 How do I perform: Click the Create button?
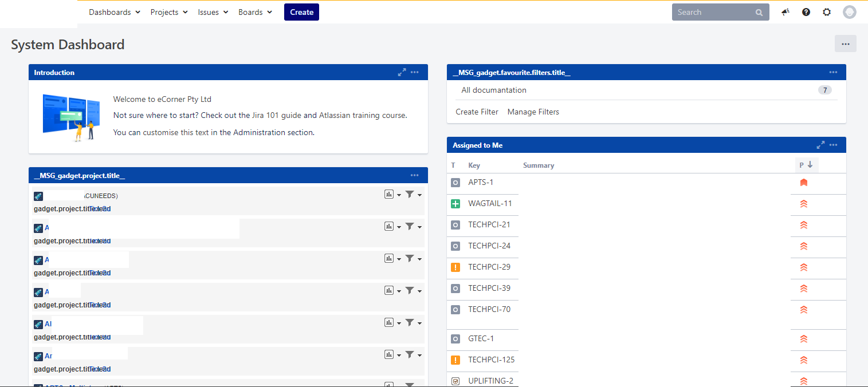tap(301, 12)
